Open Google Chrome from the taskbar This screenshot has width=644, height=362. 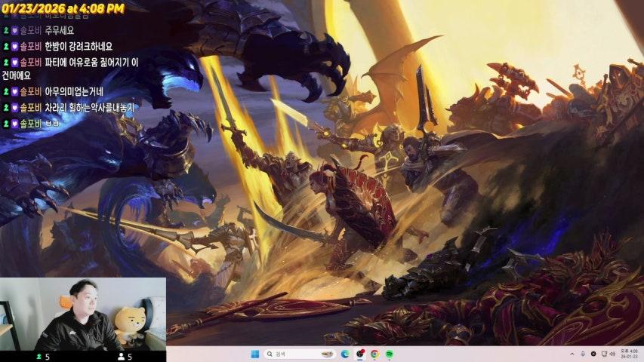(374, 354)
